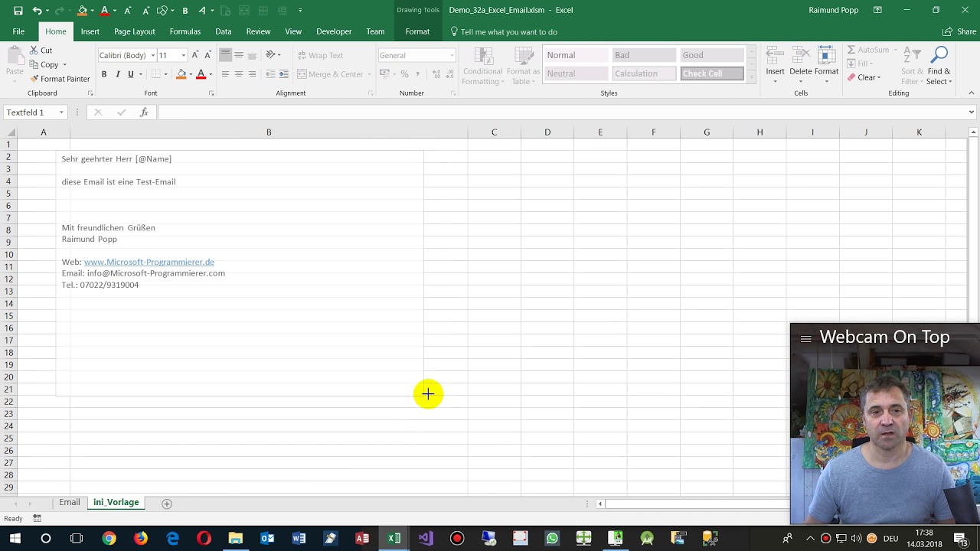Click the Tell me search box
The height and width of the screenshot is (551, 980).
pos(508,32)
